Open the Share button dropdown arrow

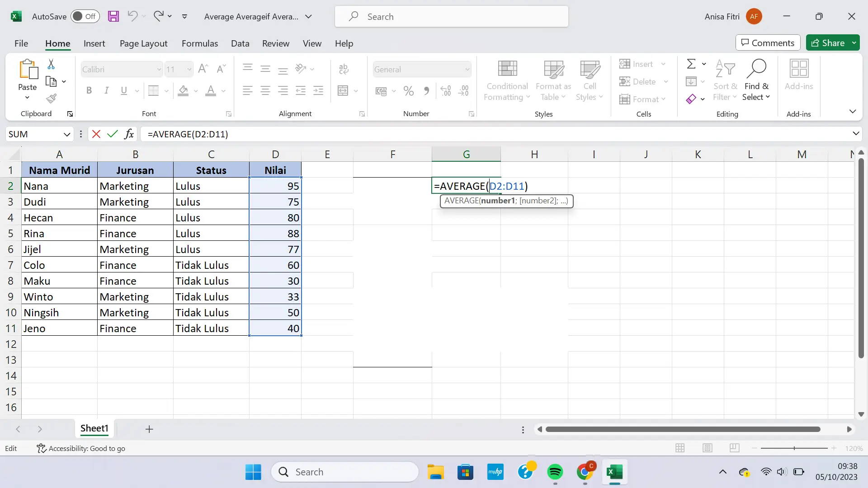tap(854, 43)
